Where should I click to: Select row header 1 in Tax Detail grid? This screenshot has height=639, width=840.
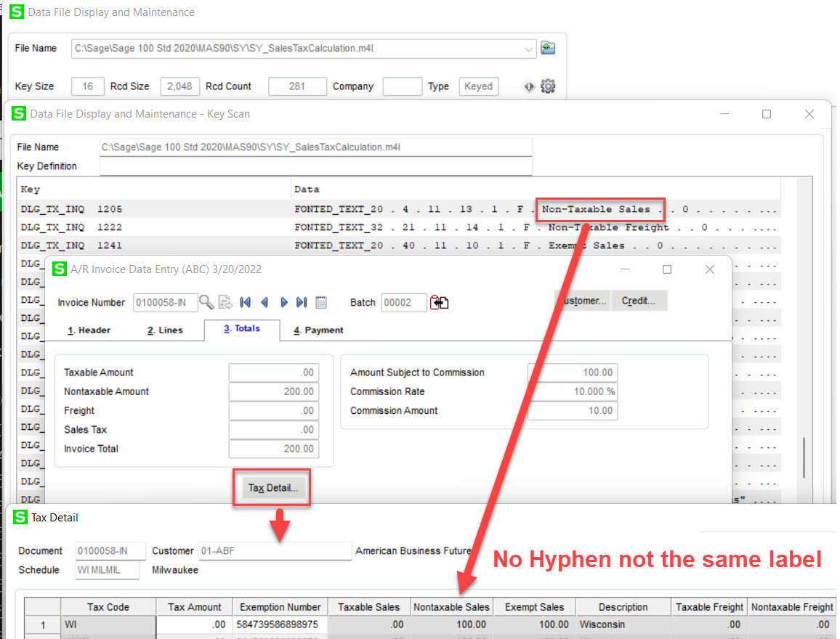coord(43,624)
